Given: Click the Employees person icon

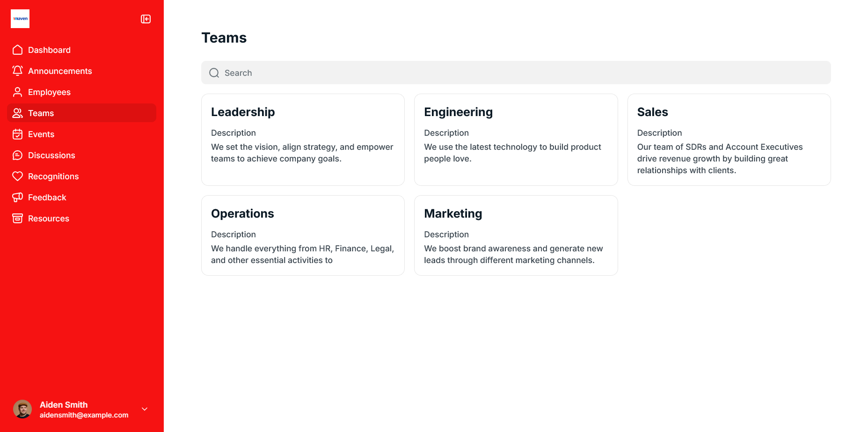Looking at the screenshot, I should (x=18, y=92).
